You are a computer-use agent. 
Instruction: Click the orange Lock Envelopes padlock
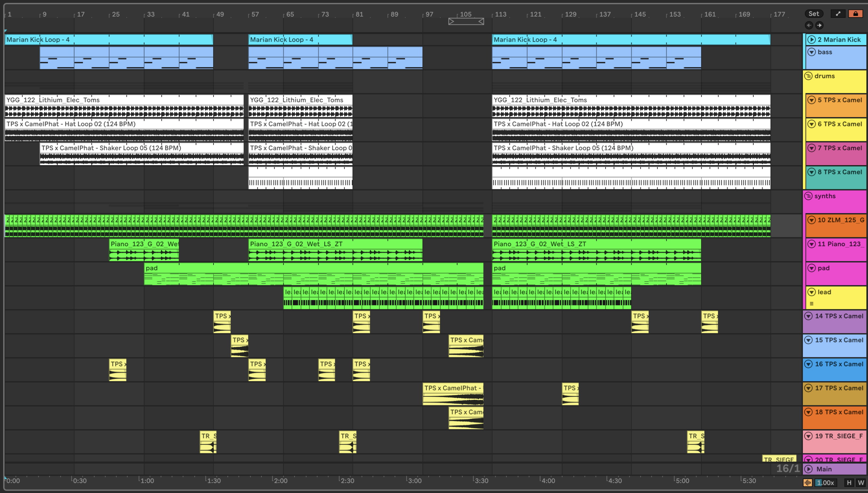pos(855,14)
